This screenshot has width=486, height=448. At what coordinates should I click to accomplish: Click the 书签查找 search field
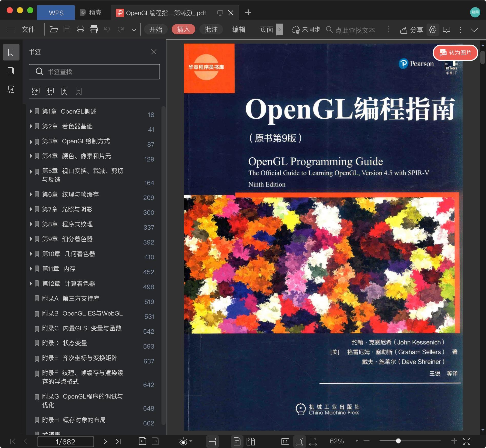coord(94,72)
